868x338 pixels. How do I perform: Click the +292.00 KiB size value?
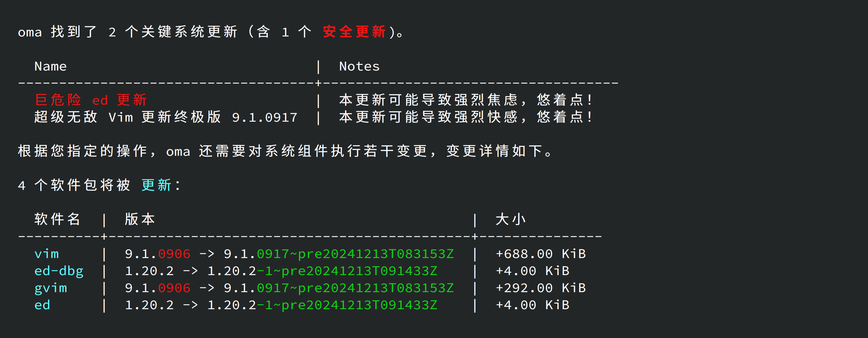(541, 288)
